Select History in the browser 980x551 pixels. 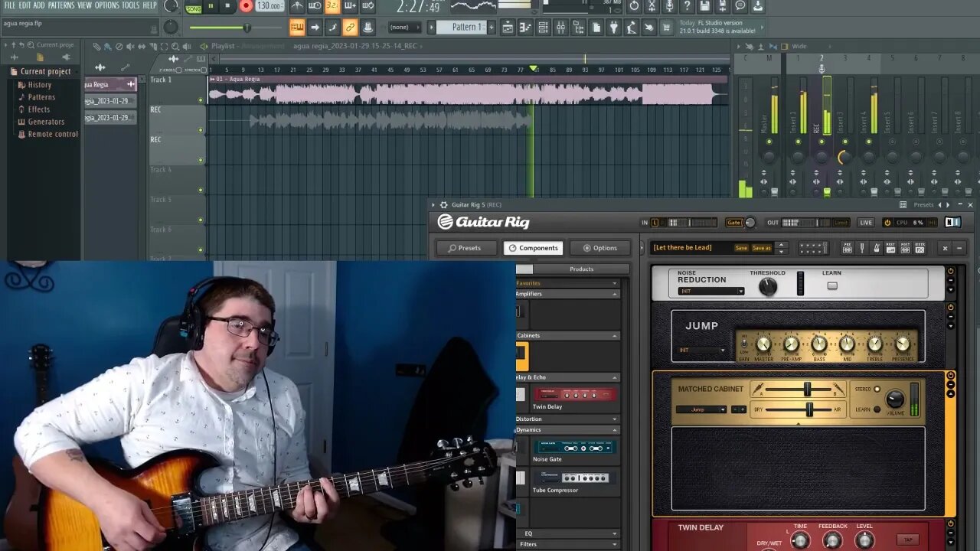point(40,85)
